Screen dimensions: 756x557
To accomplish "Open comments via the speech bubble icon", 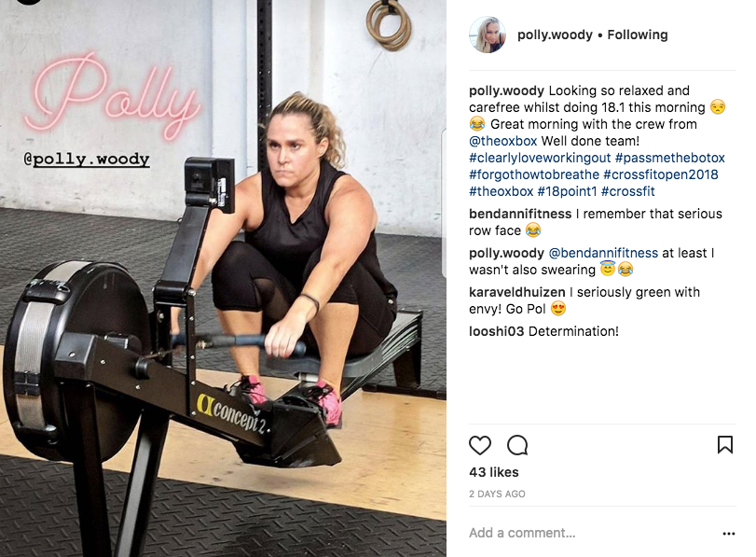I will click(517, 445).
